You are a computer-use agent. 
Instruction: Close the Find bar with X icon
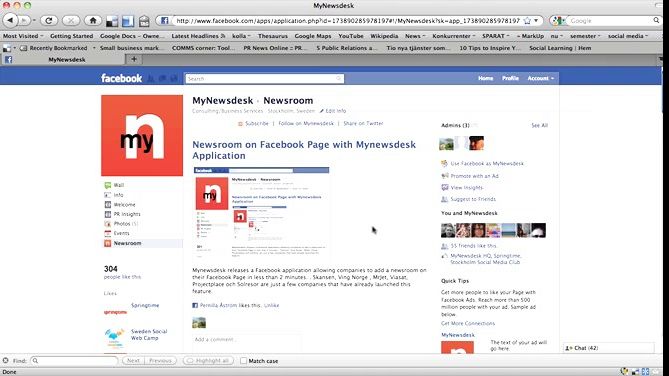6,361
